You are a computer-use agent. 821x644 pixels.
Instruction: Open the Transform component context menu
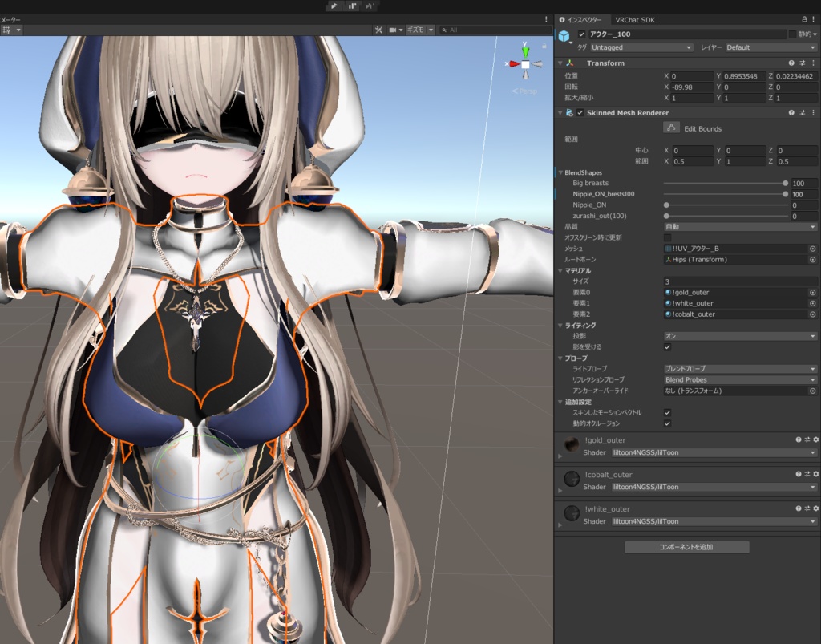click(x=813, y=63)
